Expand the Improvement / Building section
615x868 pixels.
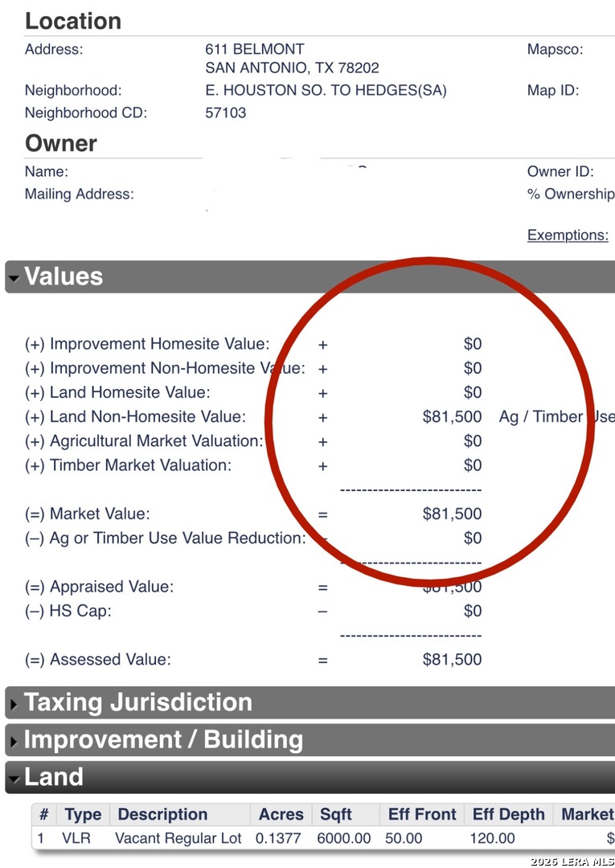[14, 742]
